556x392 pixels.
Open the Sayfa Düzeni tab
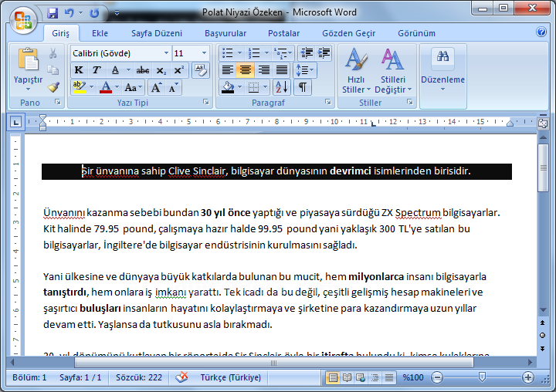tap(157, 33)
